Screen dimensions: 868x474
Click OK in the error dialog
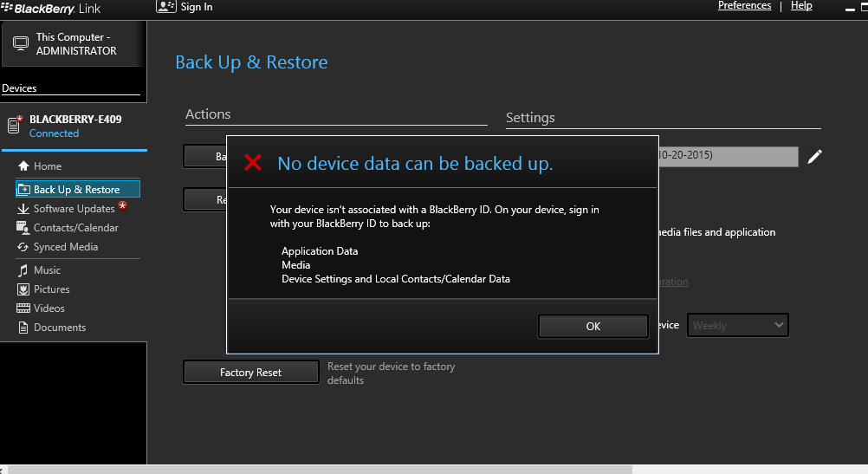(x=593, y=326)
